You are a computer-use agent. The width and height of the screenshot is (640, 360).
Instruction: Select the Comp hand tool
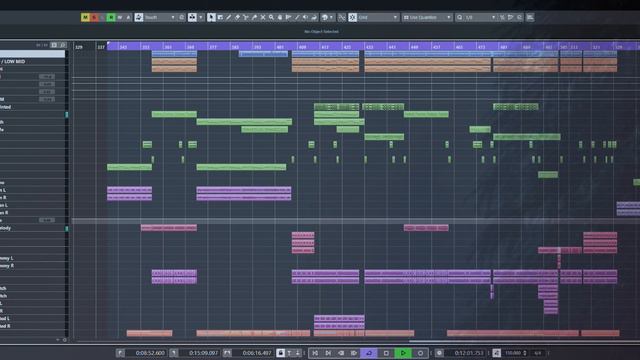tap(280, 17)
